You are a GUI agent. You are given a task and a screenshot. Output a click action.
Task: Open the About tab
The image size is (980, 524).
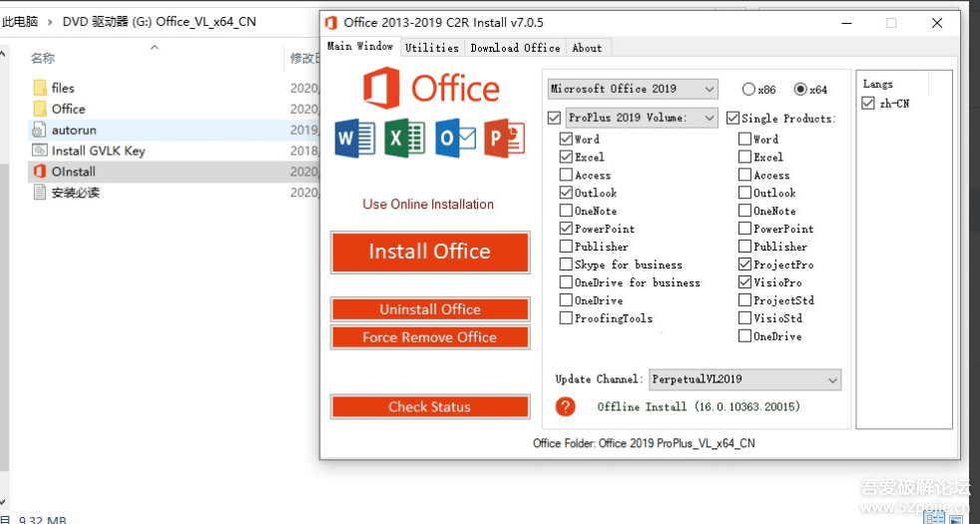coord(587,48)
